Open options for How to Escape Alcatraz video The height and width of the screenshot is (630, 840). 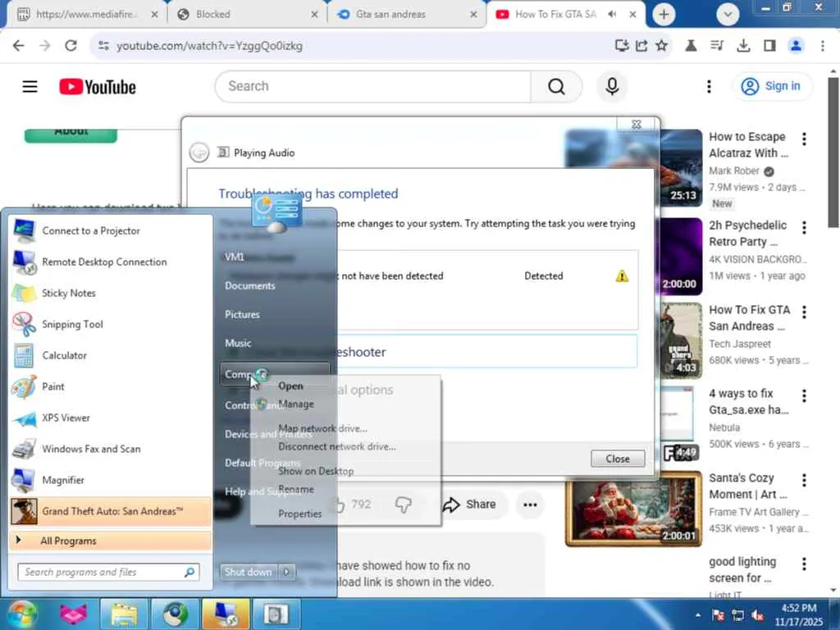click(804, 139)
